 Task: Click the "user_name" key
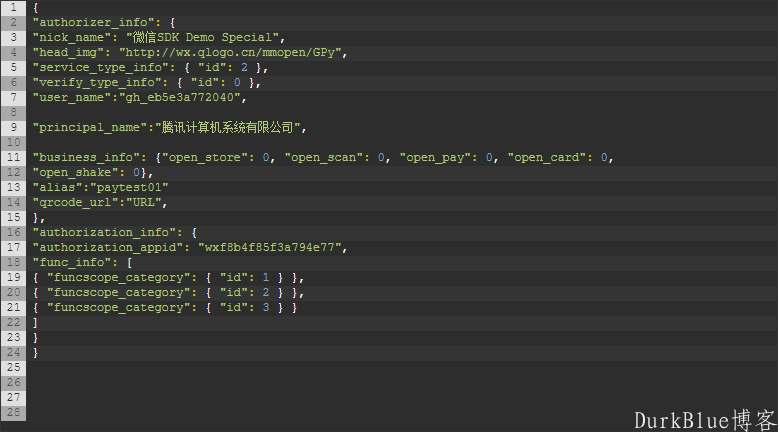pos(72,97)
